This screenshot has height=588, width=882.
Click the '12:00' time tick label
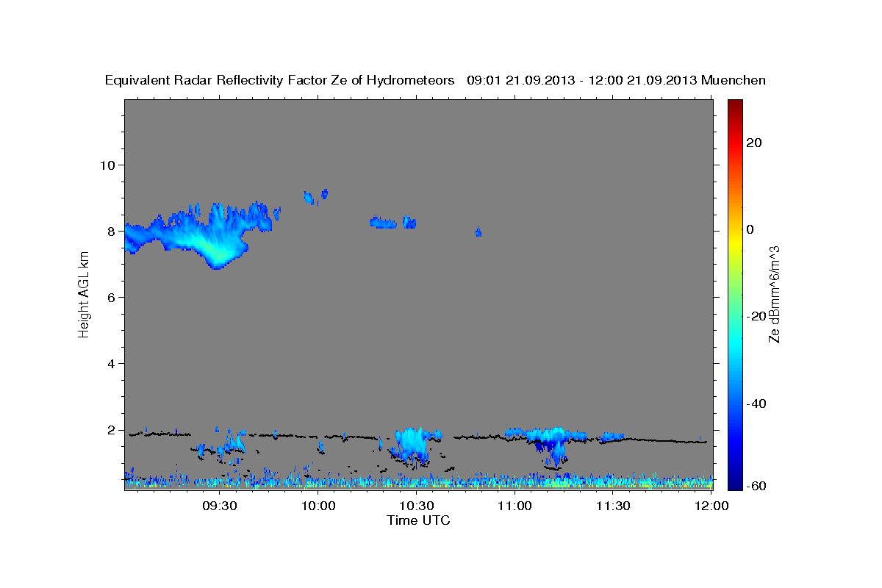(x=711, y=506)
